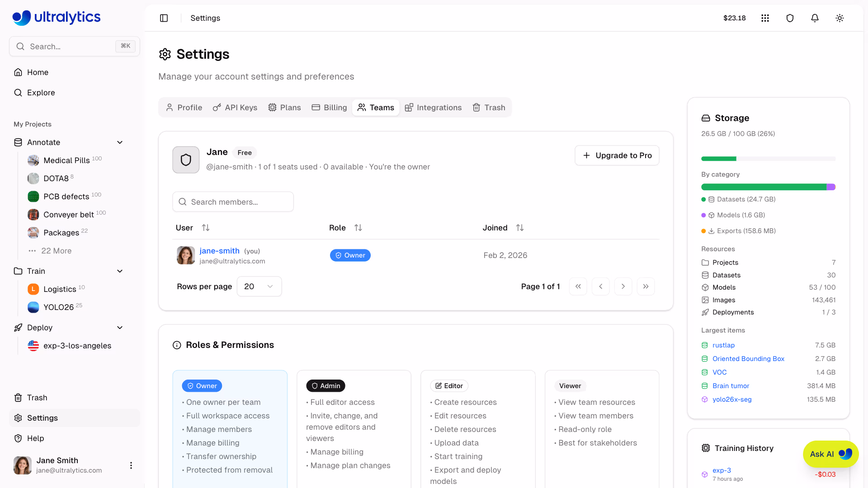Click the account balance $23.18
868x488 pixels.
[x=734, y=18]
